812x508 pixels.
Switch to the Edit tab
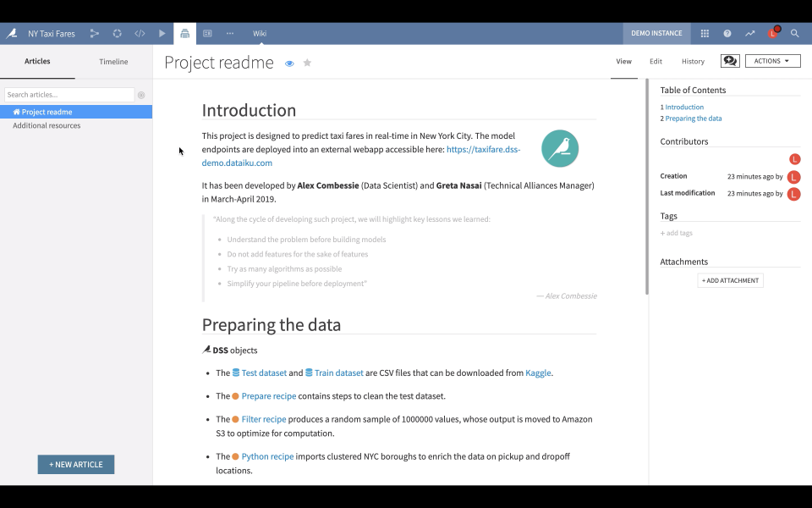click(656, 61)
